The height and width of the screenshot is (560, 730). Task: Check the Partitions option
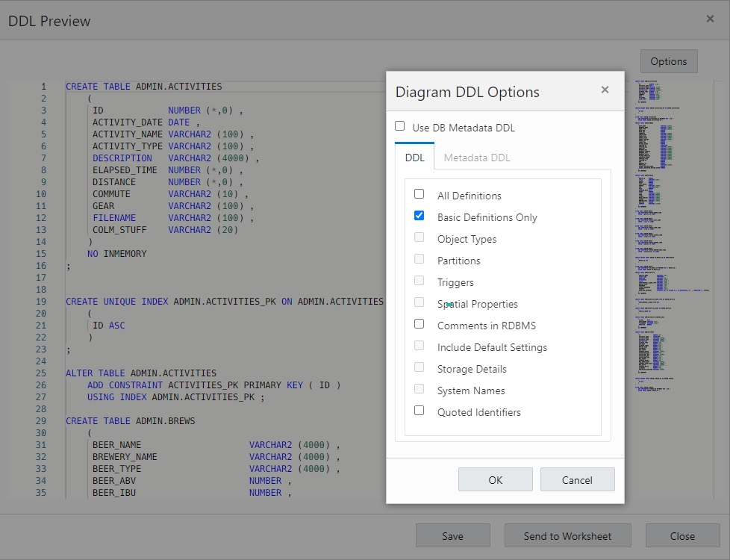(x=419, y=260)
